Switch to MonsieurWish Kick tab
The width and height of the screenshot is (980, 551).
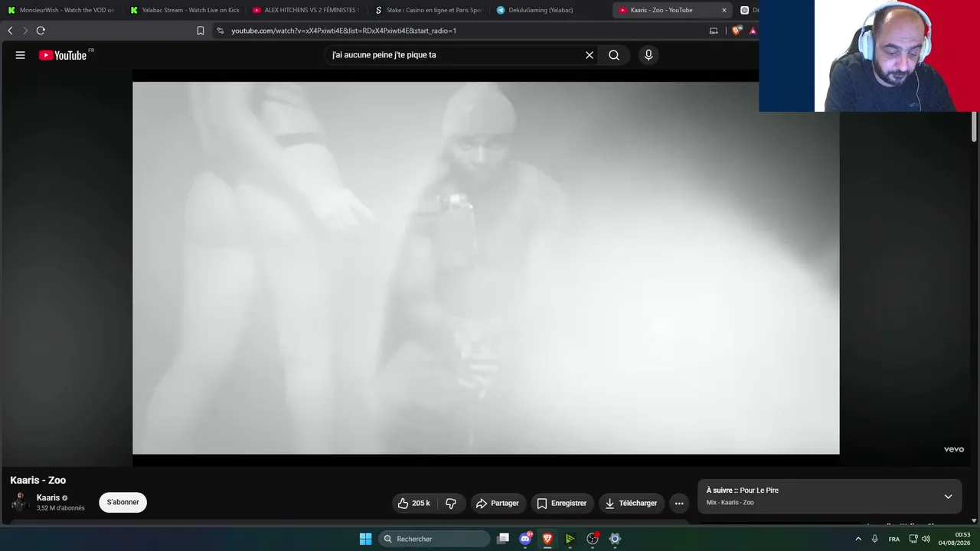point(60,10)
